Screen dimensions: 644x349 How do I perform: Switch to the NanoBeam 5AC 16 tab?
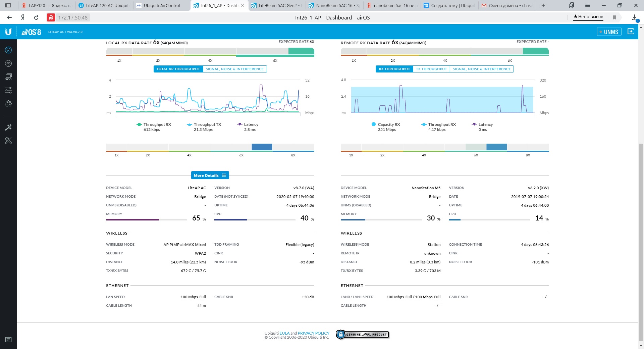point(334,5)
